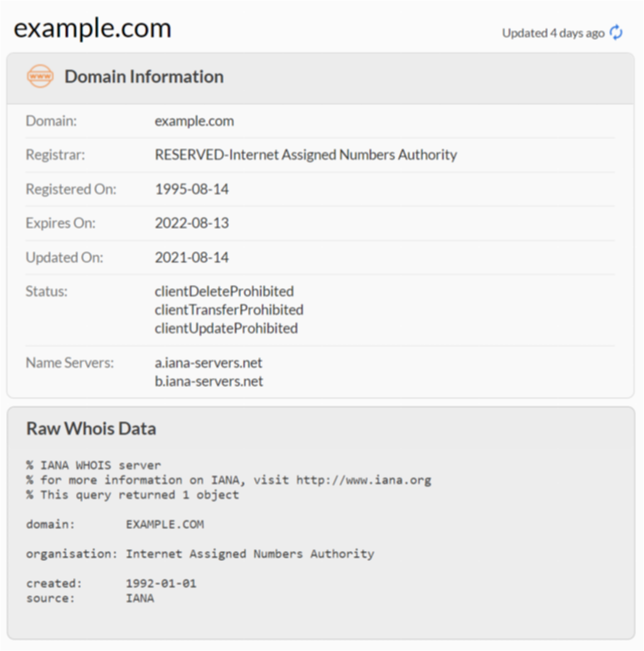Click the Raw Whois Data heading
Viewport: 644px width, 651px height.
91,428
